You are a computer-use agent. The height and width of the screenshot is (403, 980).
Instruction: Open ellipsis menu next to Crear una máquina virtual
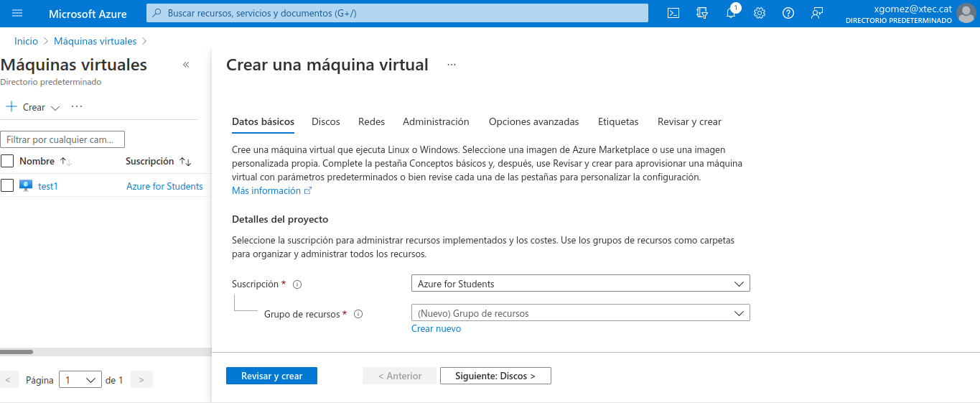pyautogui.click(x=452, y=65)
